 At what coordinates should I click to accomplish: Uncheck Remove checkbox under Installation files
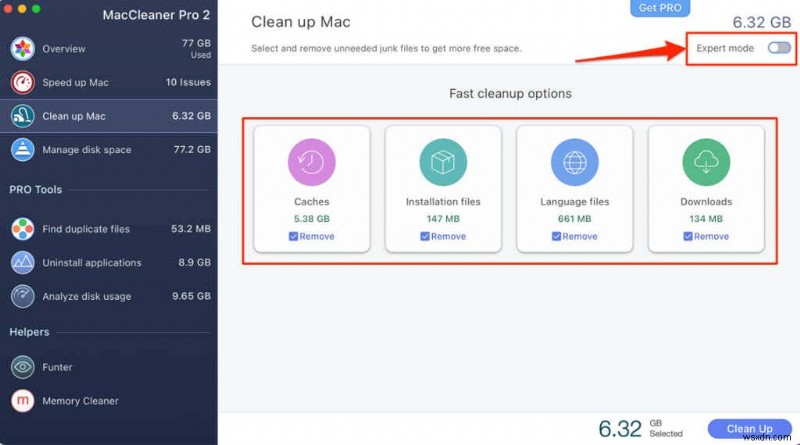coord(425,237)
